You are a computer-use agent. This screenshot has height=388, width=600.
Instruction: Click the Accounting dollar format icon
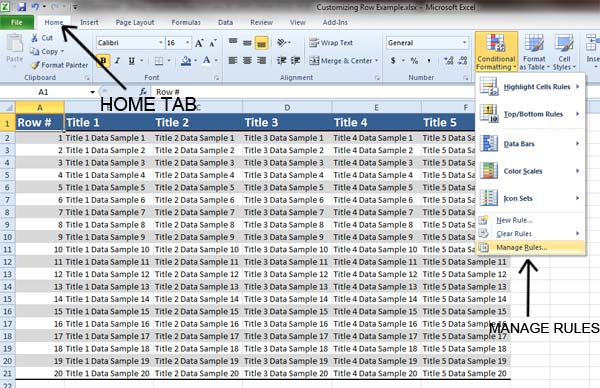point(393,60)
